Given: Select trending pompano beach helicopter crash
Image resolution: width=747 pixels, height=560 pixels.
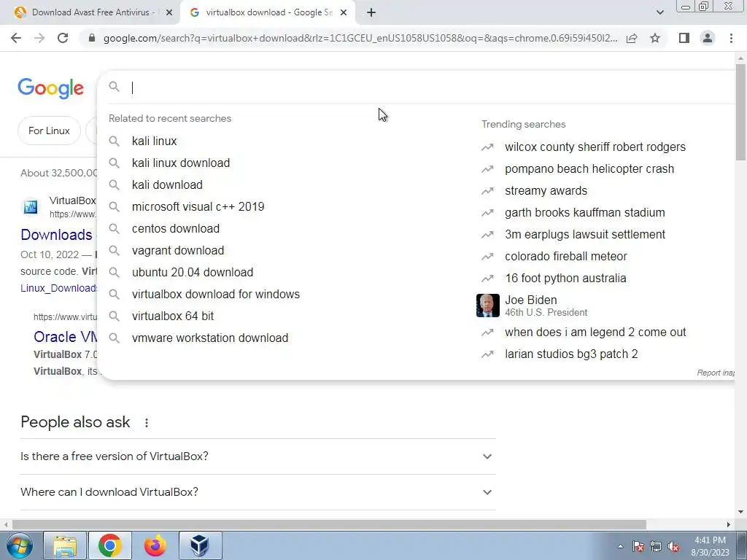Looking at the screenshot, I should pos(589,169).
